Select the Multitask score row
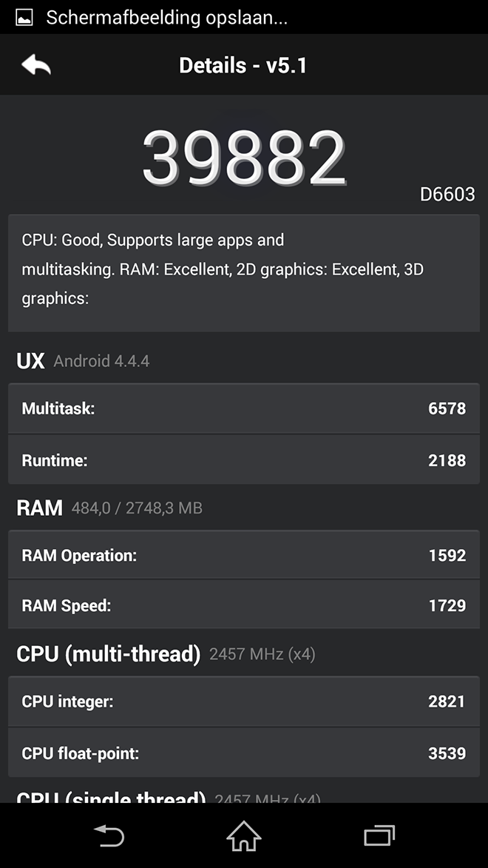This screenshot has height=868, width=488. pos(244,408)
